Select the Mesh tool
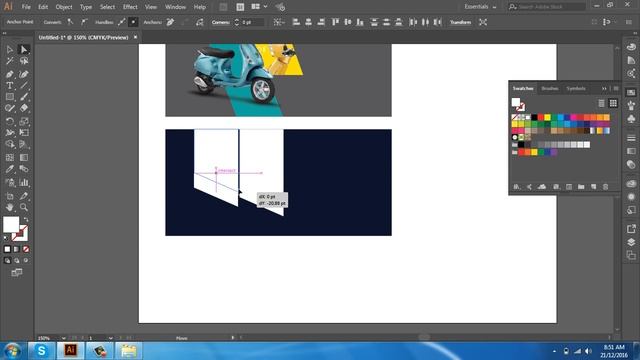Viewport: 640px width, 360px height. pos(10,158)
